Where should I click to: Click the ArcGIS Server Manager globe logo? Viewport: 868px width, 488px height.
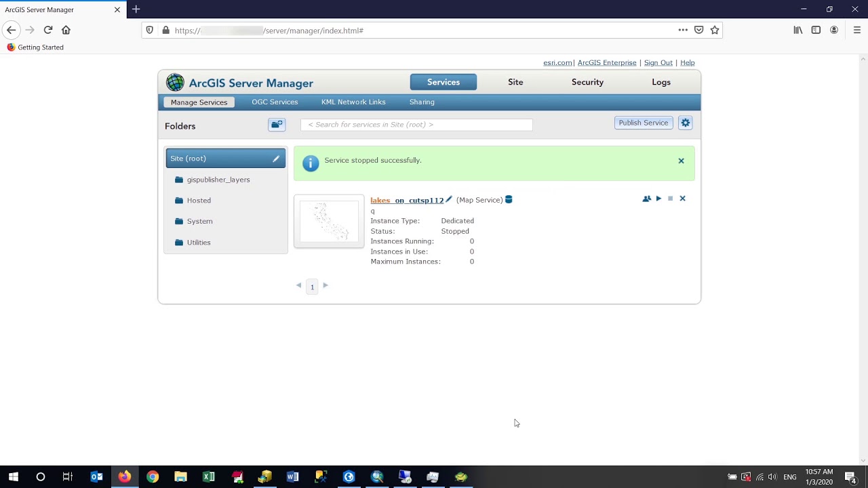click(x=175, y=83)
